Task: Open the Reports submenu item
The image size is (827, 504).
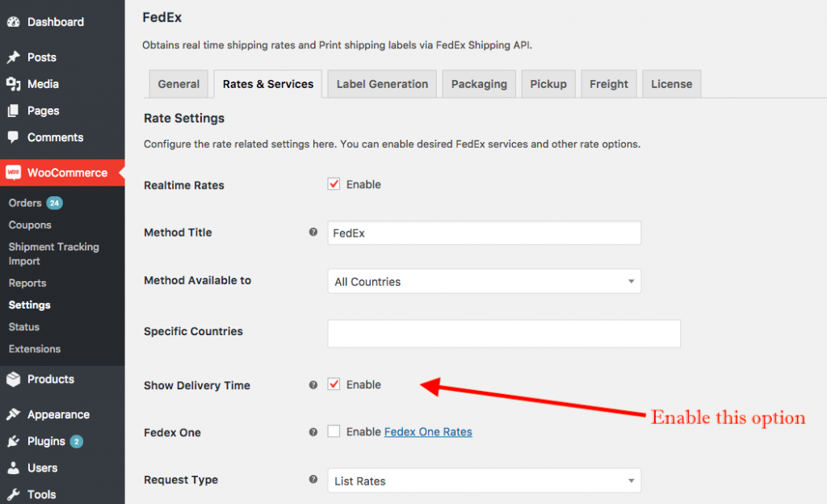Action: point(27,283)
